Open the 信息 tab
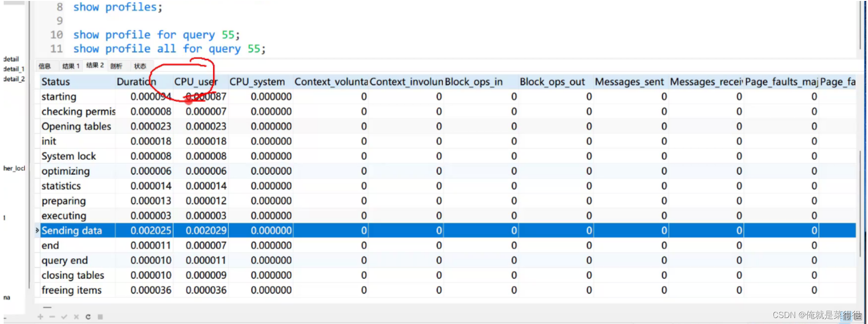 point(45,66)
